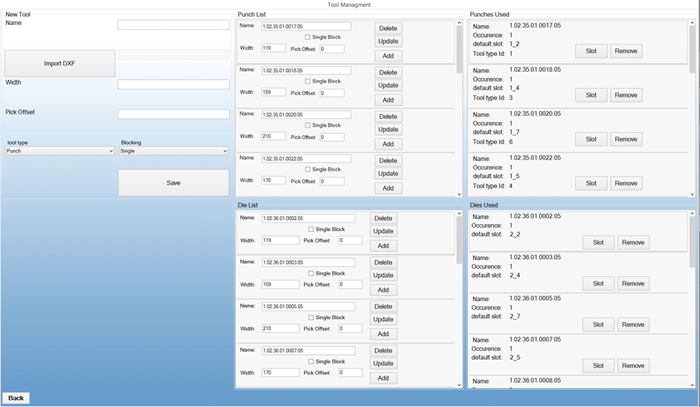700x407 pixels.
Task: Click the Import DXF button
Action: (x=59, y=63)
